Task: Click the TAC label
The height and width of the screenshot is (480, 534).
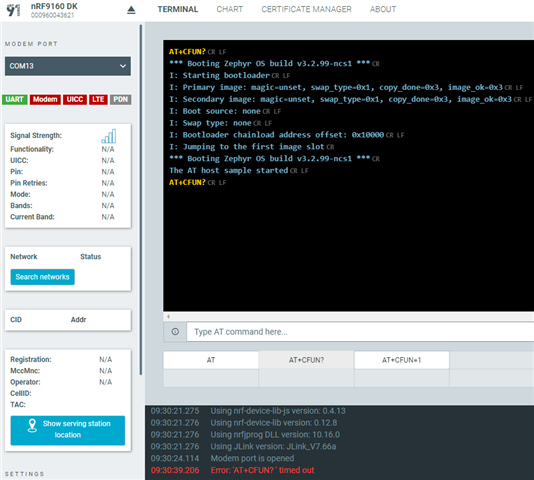Action: (x=18, y=404)
